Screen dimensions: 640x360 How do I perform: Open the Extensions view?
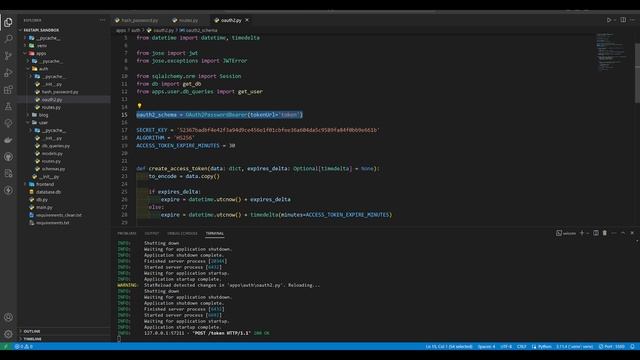[x=8, y=89]
